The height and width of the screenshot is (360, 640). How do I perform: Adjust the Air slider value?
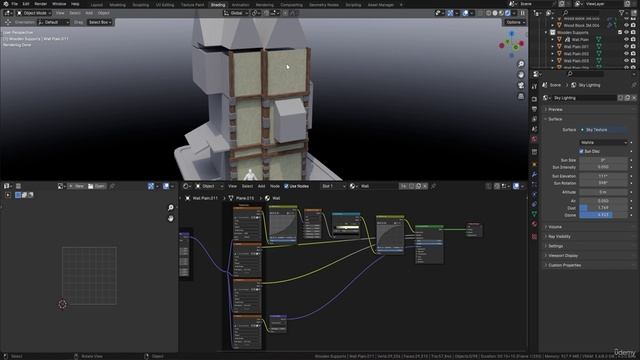coord(603,201)
